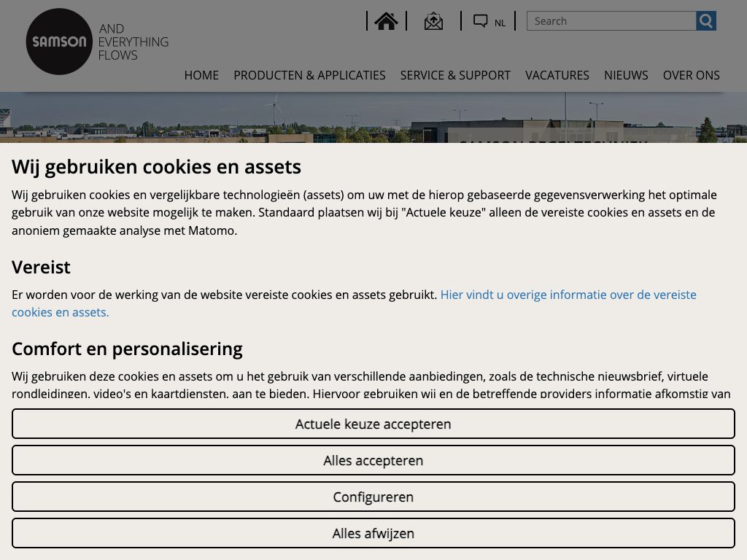Click the AND EVERYTHING FLOWS tagline

pyautogui.click(x=133, y=42)
